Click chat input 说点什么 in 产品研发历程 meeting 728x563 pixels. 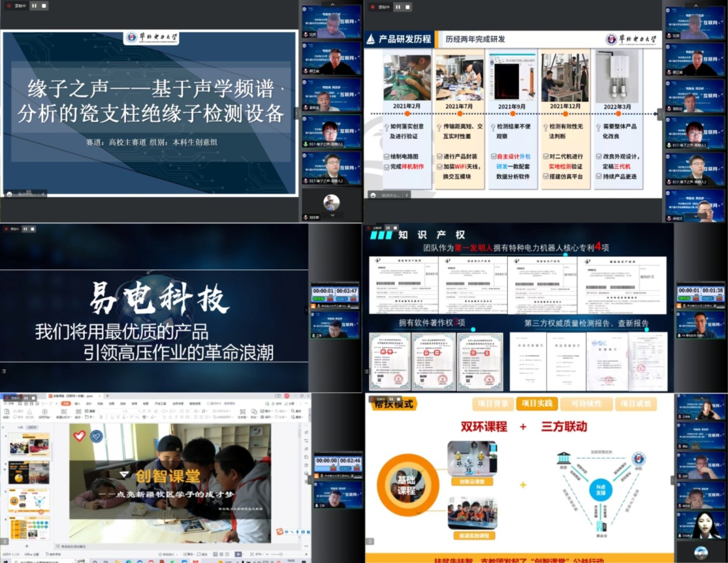(x=390, y=195)
